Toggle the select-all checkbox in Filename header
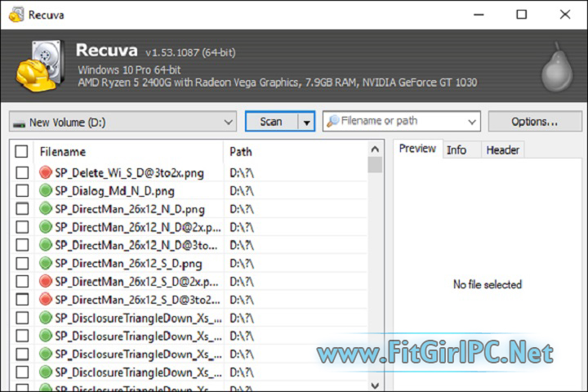 point(21,152)
